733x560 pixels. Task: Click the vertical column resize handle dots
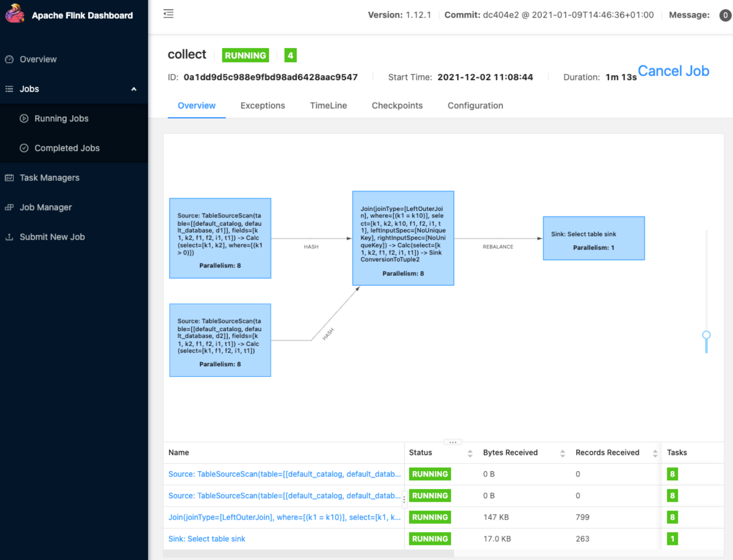pyautogui.click(x=404, y=499)
